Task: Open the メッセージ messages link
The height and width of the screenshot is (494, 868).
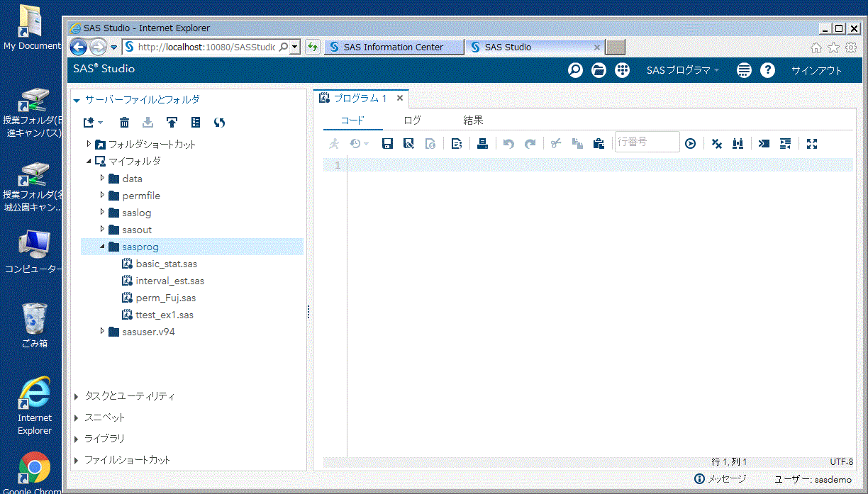Action: click(x=720, y=479)
